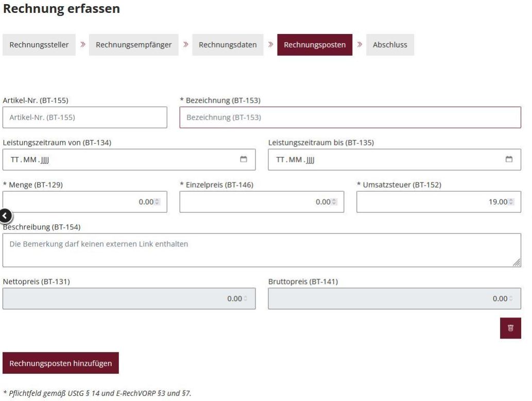Image resolution: width=532 pixels, height=401 pixels.
Task: Open calendar picker for Leistungszeitraum von
Action: pyautogui.click(x=244, y=159)
